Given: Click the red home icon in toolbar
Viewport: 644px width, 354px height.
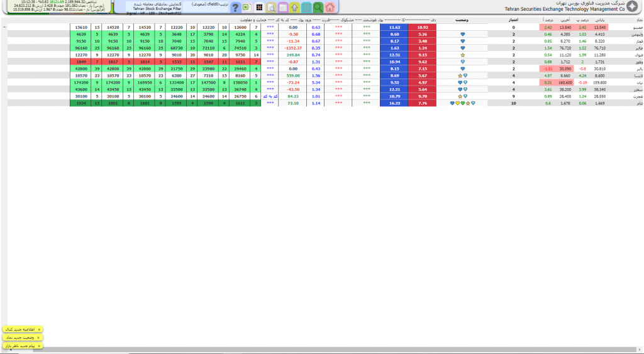Looking at the screenshot, I should [x=330, y=8].
